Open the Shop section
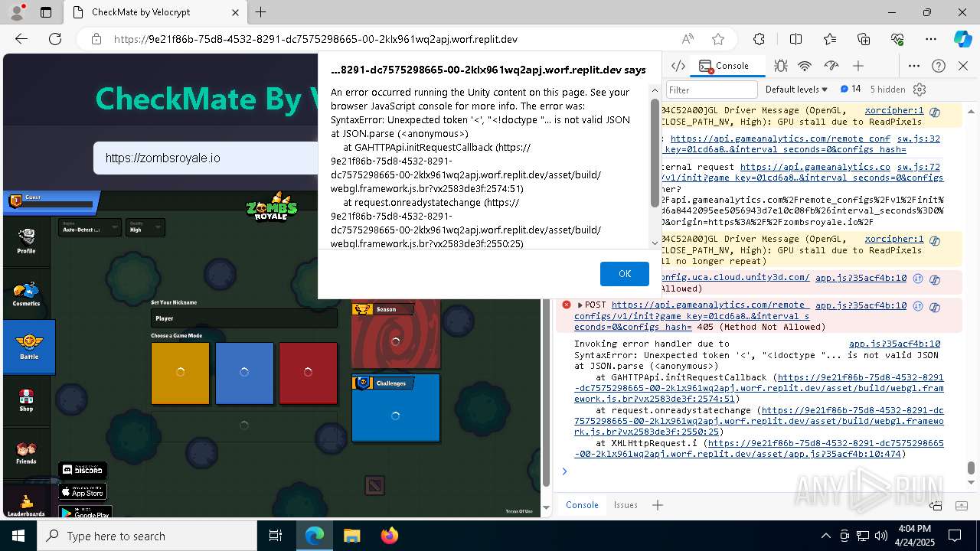The image size is (980, 551). pos(27,399)
